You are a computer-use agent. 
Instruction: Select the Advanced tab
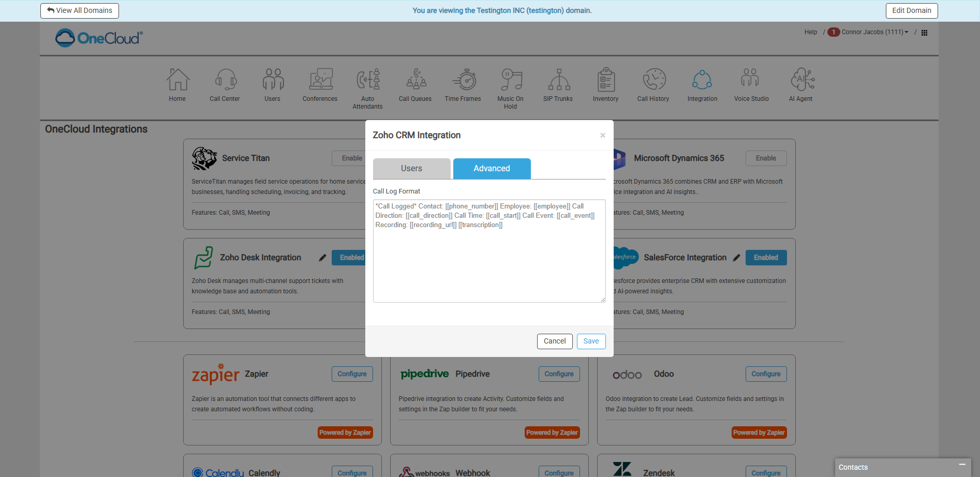tap(492, 169)
